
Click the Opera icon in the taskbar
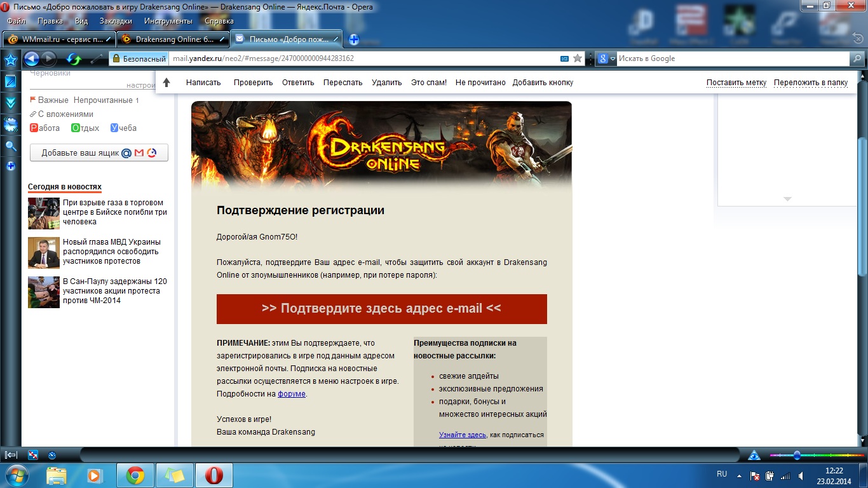214,475
